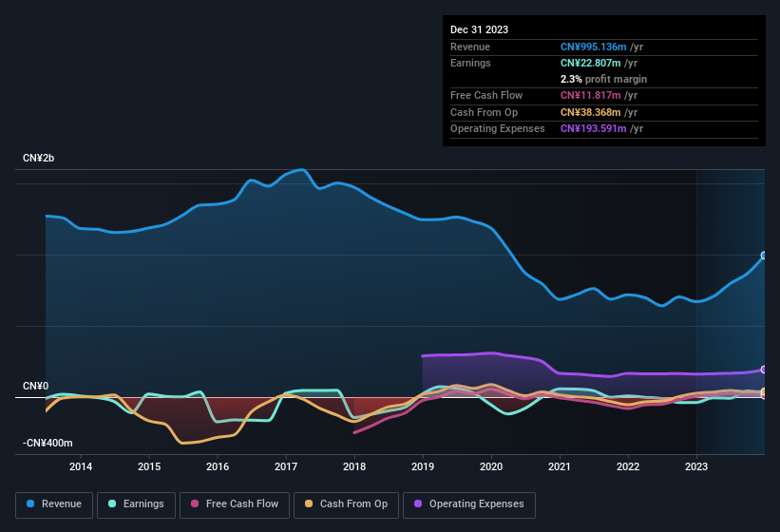Screen dimensions: 780x532
Task: Click the Operating Expenses value CN¥193.591m
Action: pyautogui.click(x=594, y=128)
